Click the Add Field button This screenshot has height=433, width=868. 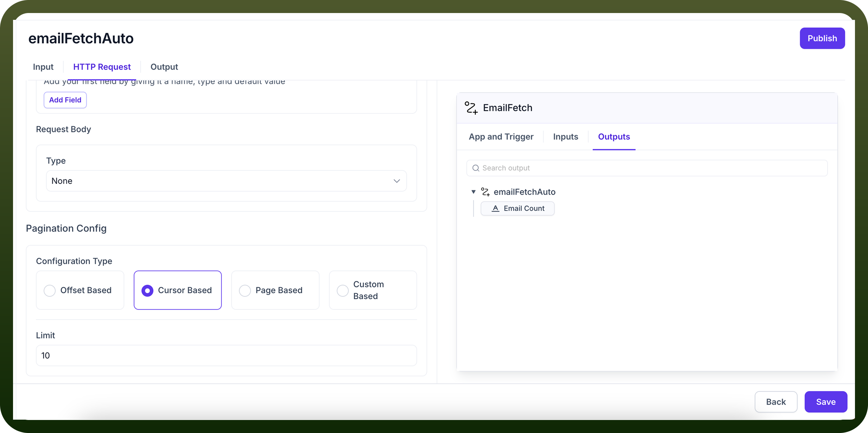click(x=65, y=100)
